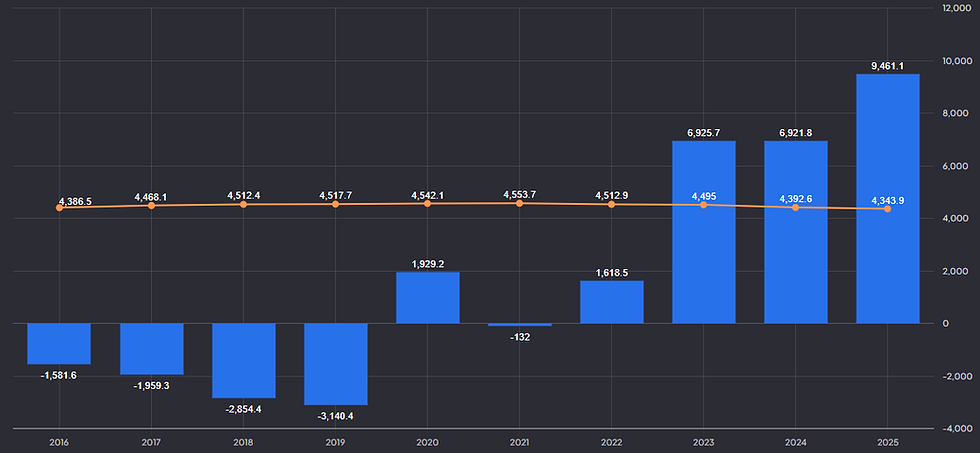Click the 2020 x-axis year label
The height and width of the screenshot is (453, 980).
click(x=428, y=441)
